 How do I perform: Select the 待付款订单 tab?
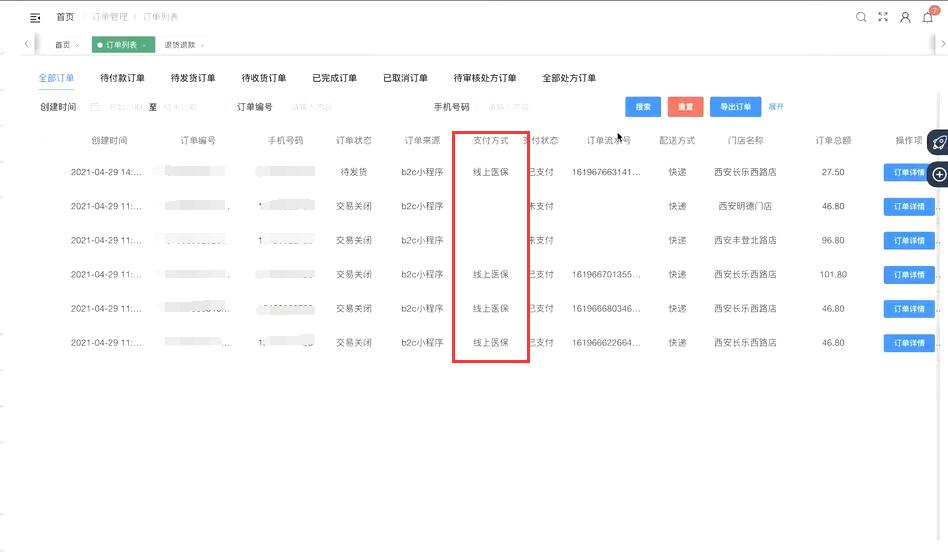[x=122, y=78]
